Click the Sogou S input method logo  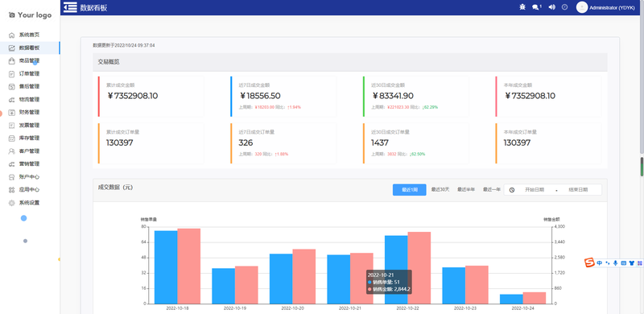tap(590, 262)
